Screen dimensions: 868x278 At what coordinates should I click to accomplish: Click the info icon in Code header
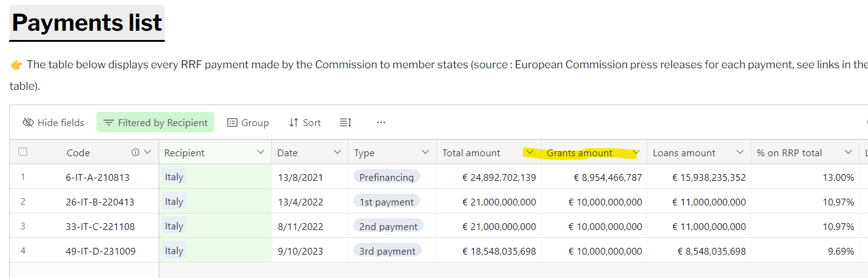(135, 153)
